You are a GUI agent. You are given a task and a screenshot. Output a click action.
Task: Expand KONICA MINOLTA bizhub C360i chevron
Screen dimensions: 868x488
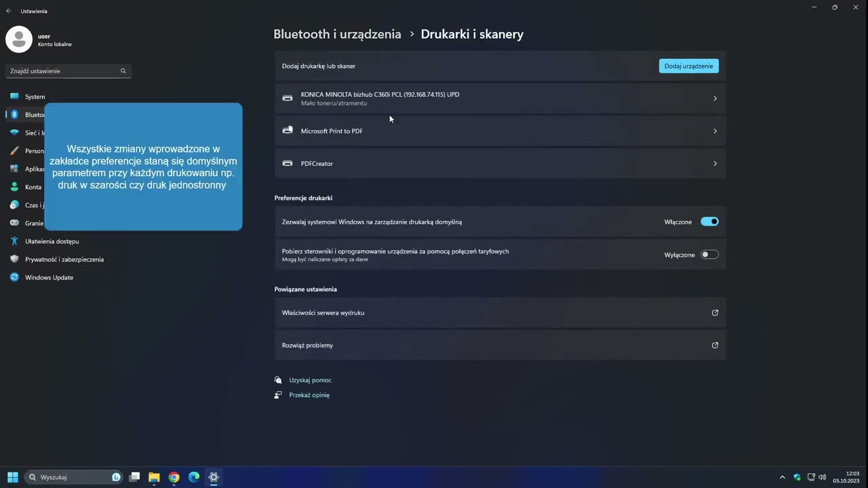click(x=715, y=98)
